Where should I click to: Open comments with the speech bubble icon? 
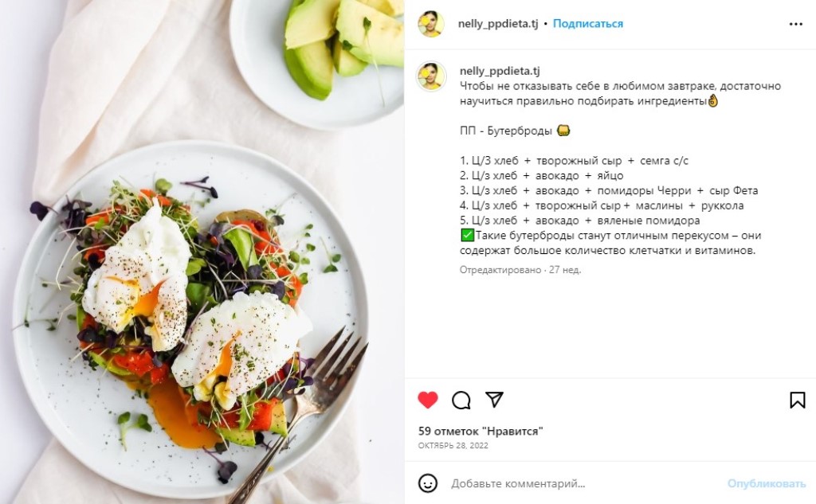pos(461,400)
